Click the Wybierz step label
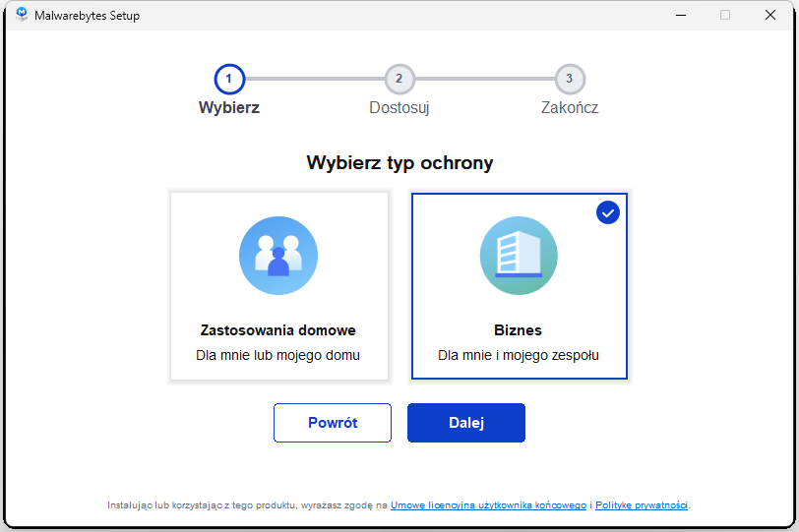Viewport: 799px width, 532px height. (229, 107)
